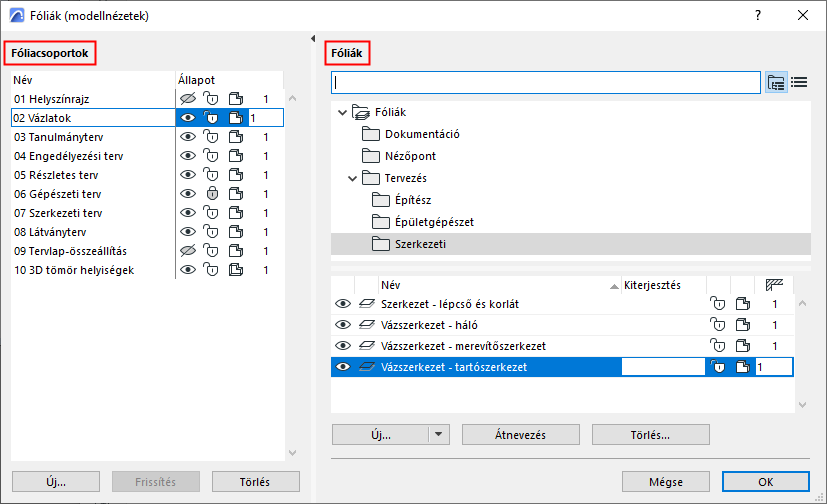Open the Új... dropdown arrow under layers

[x=438, y=435]
